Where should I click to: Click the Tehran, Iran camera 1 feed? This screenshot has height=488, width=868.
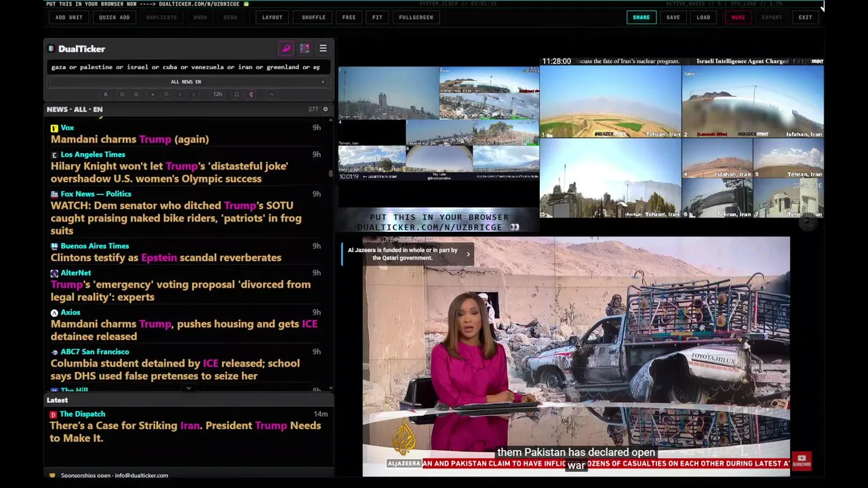(x=610, y=102)
